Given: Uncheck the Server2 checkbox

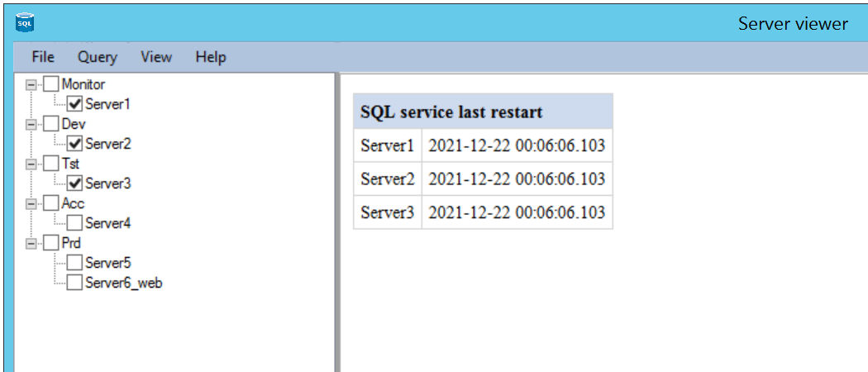Looking at the screenshot, I should (x=75, y=144).
